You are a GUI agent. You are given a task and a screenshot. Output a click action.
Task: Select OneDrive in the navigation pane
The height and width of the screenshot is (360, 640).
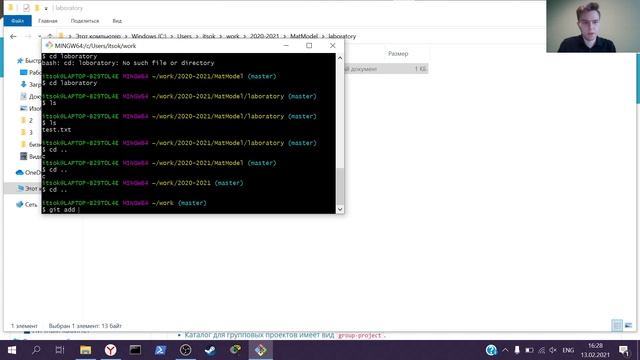[x=28, y=173]
